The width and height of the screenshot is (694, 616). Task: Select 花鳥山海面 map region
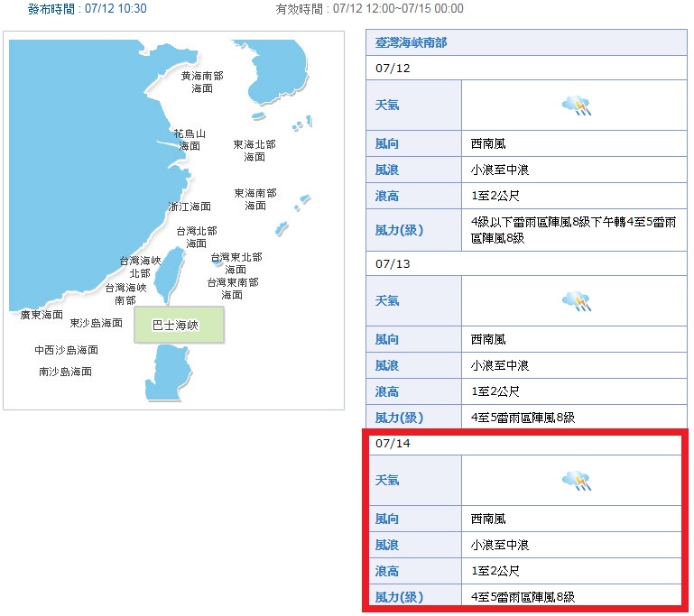pos(190,140)
